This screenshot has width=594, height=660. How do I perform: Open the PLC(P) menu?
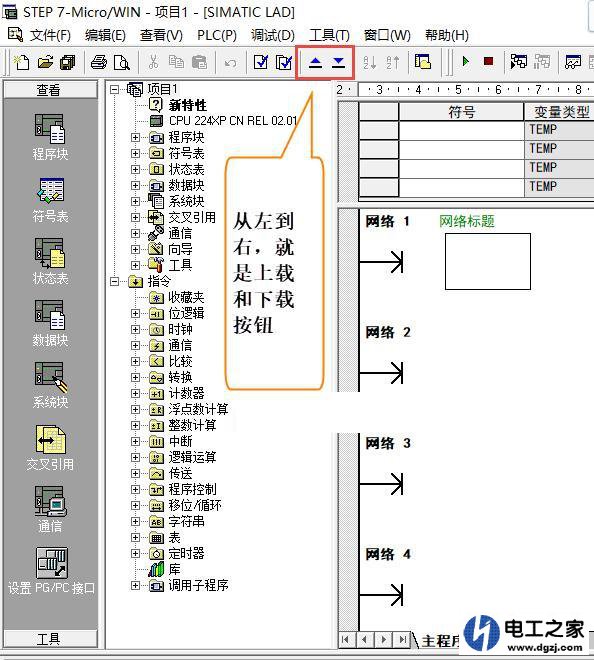[217, 35]
